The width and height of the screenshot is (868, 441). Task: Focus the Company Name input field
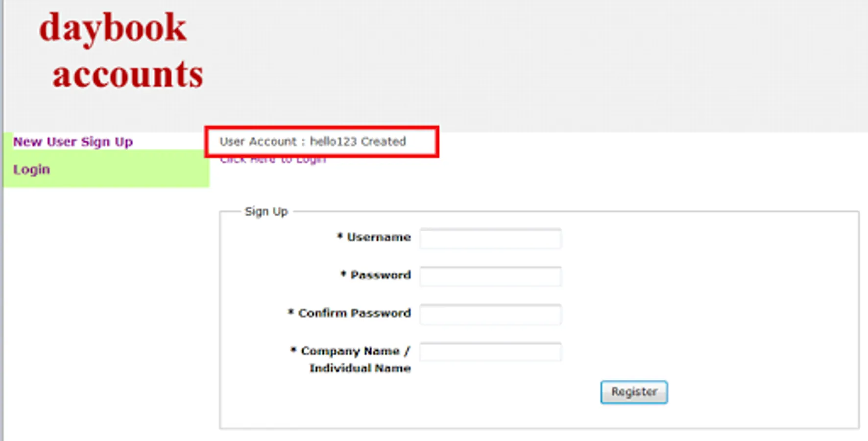pyautogui.click(x=490, y=352)
